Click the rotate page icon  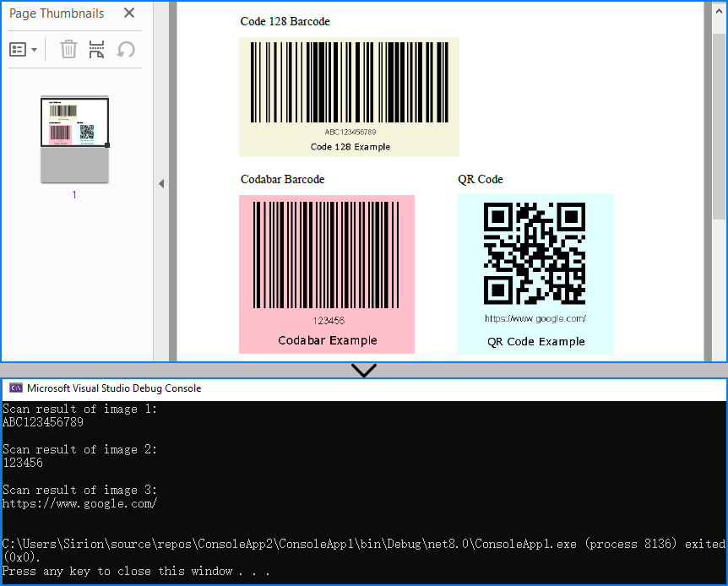[x=125, y=49]
